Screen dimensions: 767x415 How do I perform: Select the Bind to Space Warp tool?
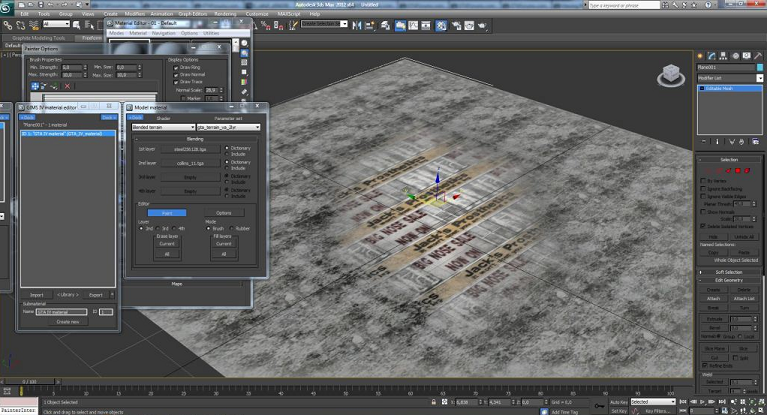click(34, 24)
